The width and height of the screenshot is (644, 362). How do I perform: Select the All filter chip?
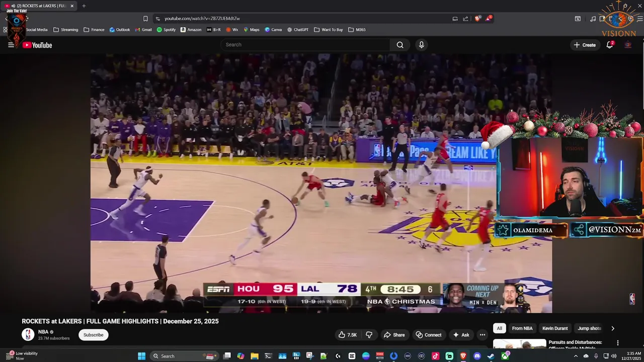point(499,328)
